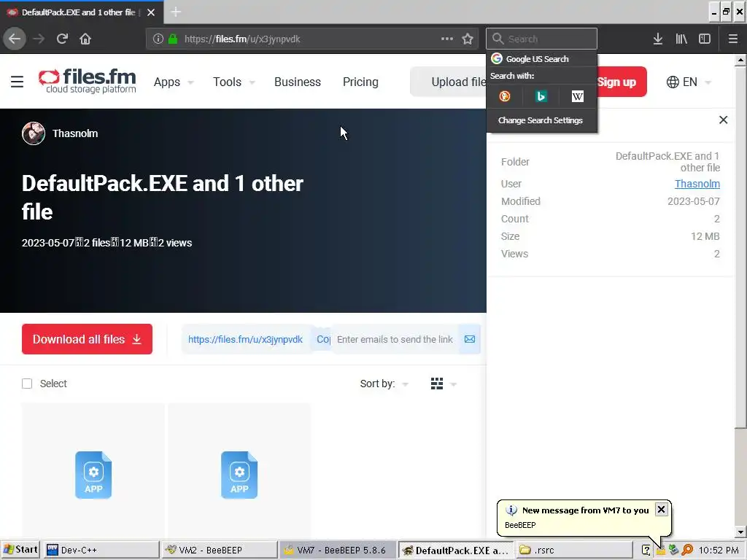Open the browser home page
The width and height of the screenshot is (747, 560).
(x=85, y=39)
